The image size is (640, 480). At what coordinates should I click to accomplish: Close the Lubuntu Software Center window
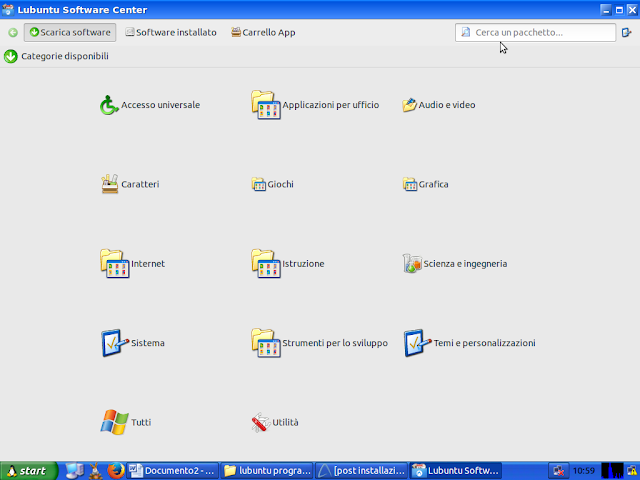[x=632, y=10]
